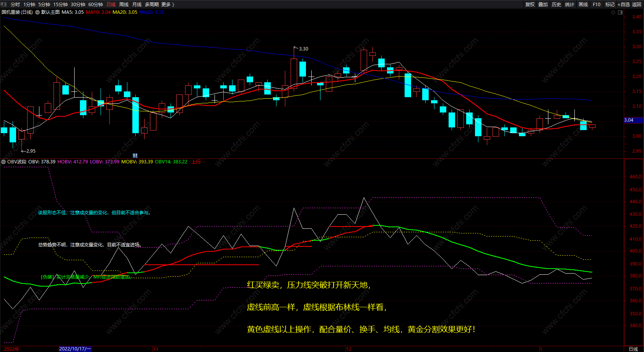Click the 返回 back button
The height and width of the screenshot is (352, 644).
pos(637,5)
